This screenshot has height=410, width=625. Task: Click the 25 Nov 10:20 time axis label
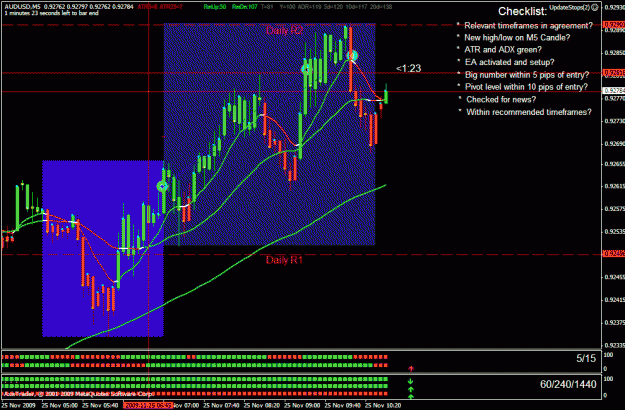pyautogui.click(x=383, y=406)
